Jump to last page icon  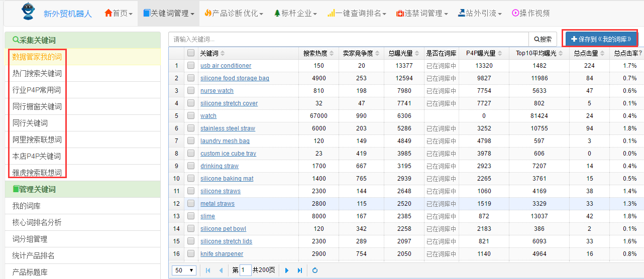(x=300, y=270)
